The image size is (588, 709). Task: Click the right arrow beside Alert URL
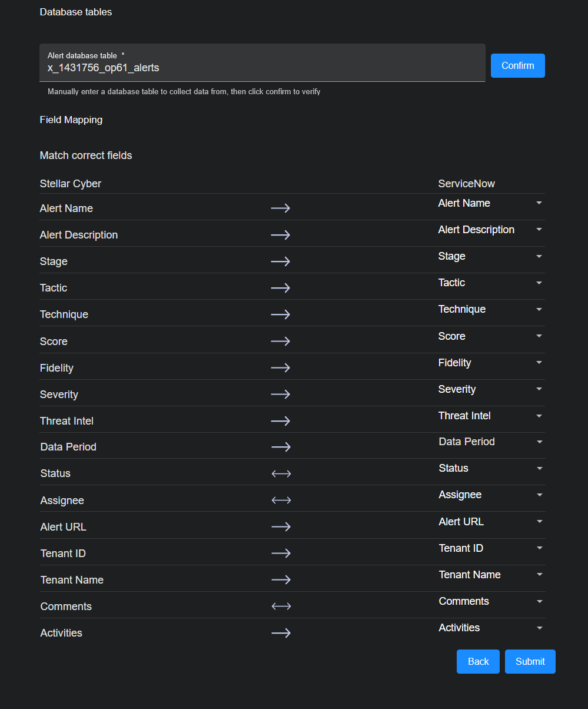click(x=281, y=526)
